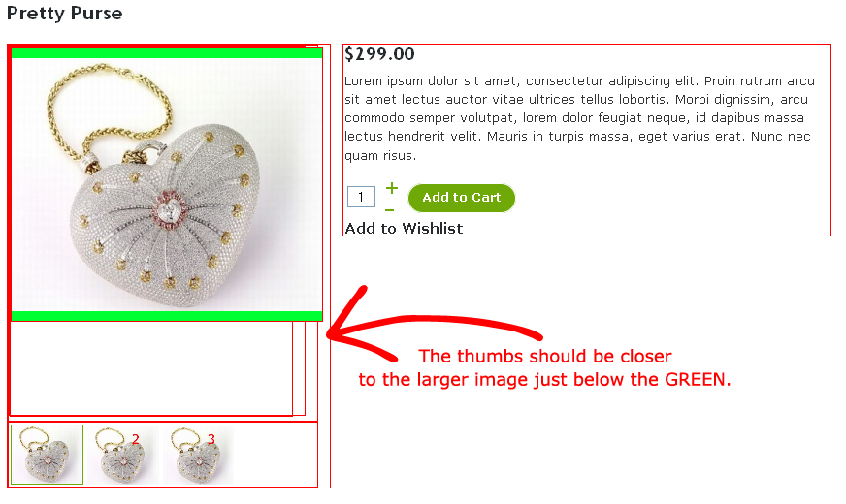Click the large heart-shaped purse image
This screenshot has height=504, width=846.
[167, 184]
